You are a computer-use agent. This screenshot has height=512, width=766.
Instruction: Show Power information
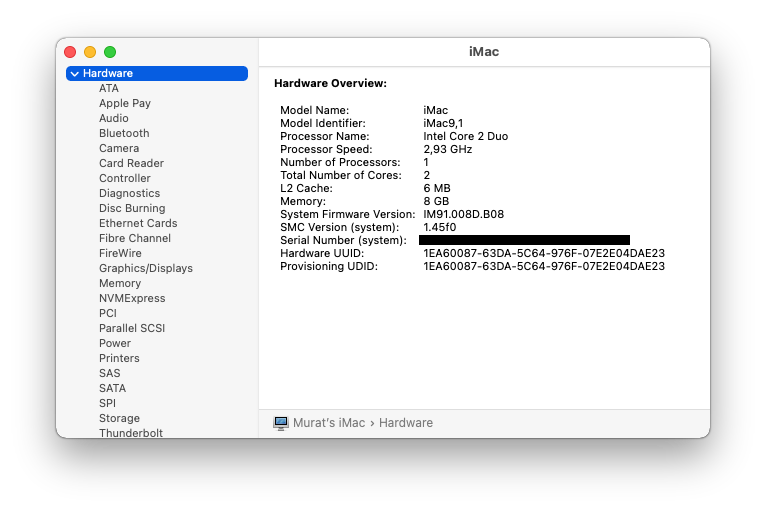[x=115, y=343]
